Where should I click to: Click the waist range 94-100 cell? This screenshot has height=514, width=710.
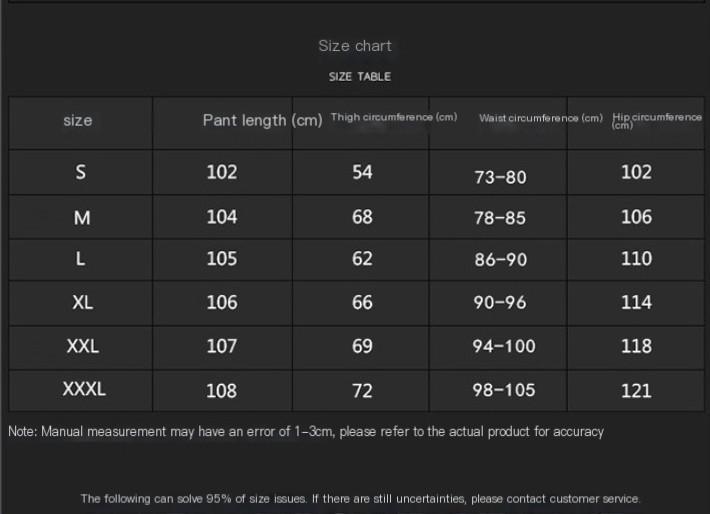pos(504,346)
